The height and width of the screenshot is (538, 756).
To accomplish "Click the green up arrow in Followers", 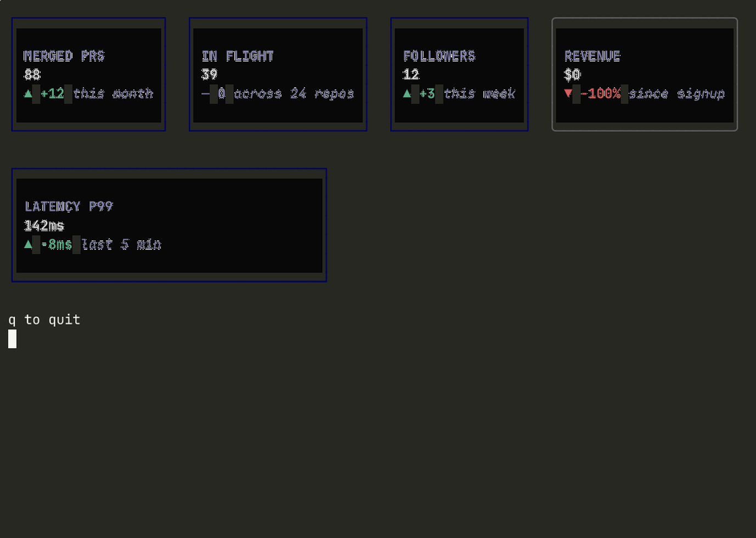I will (x=407, y=93).
